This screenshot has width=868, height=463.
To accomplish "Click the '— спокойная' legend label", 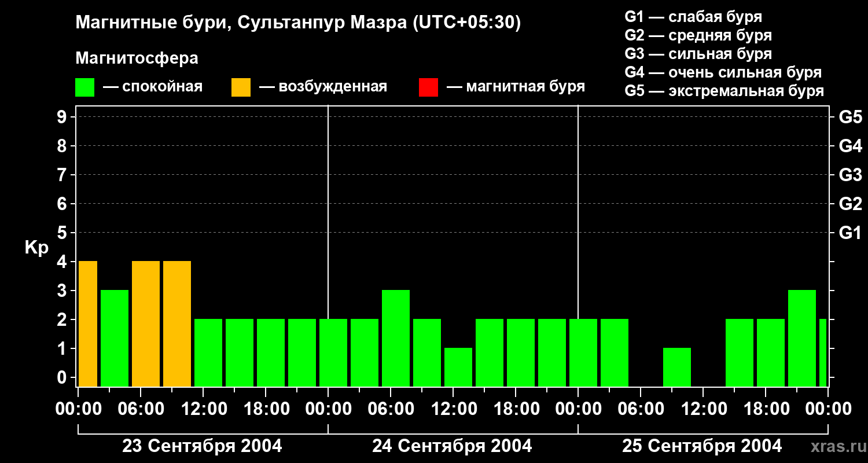I will (x=153, y=87).
